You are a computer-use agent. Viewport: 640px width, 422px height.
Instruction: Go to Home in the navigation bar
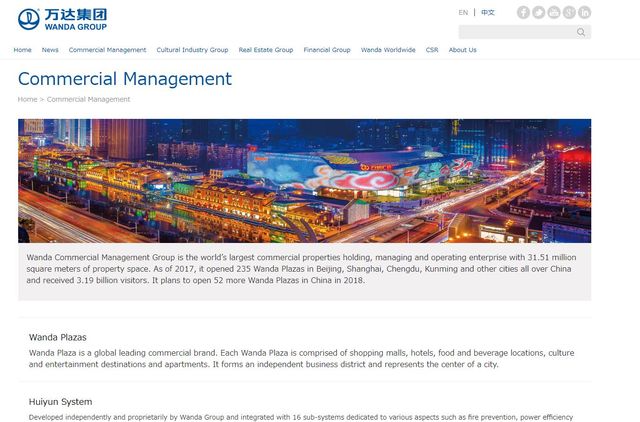pyautogui.click(x=22, y=50)
